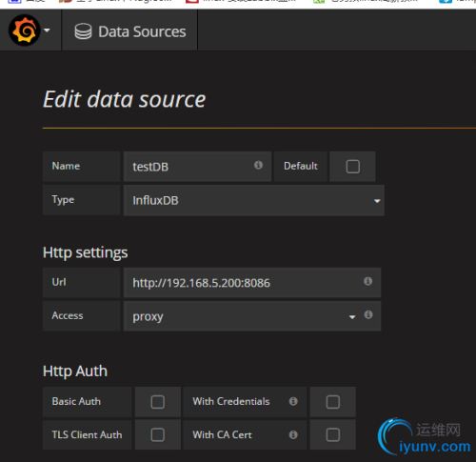
Task: Click the Name field containing testDB
Action: click(197, 167)
